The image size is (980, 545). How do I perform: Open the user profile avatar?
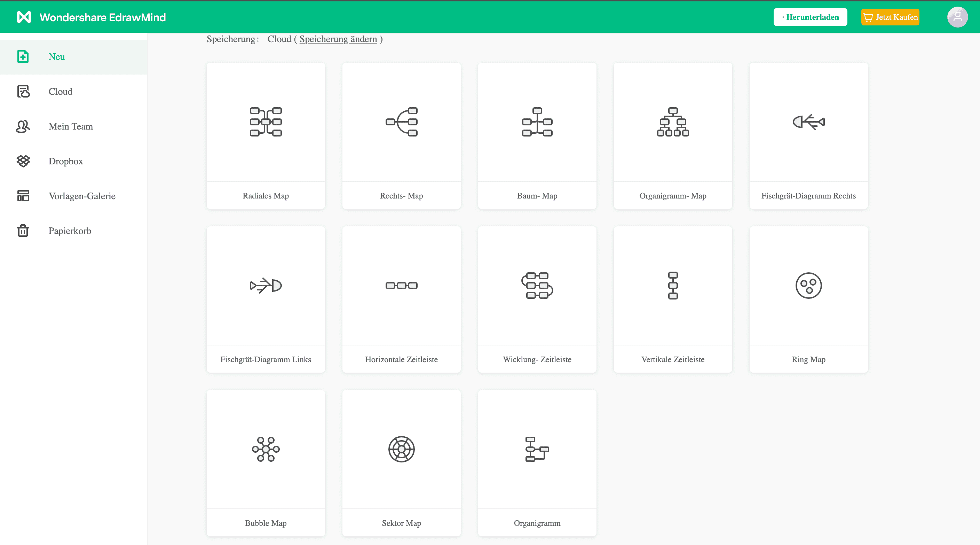[957, 17]
